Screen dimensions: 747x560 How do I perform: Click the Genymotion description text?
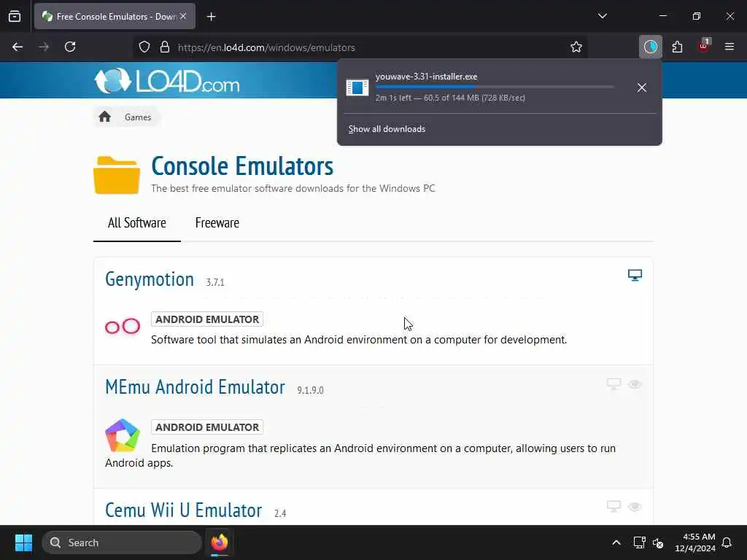tap(359, 340)
